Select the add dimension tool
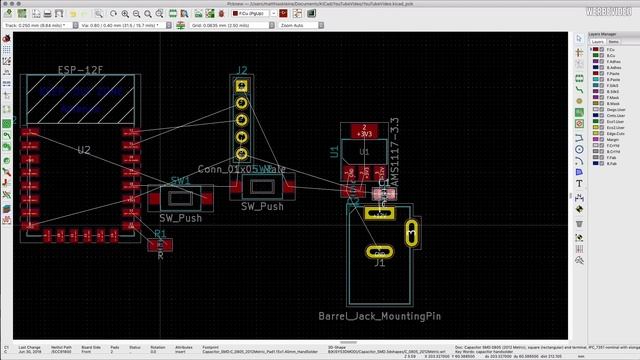This screenshot has height=360, width=640. point(579,198)
